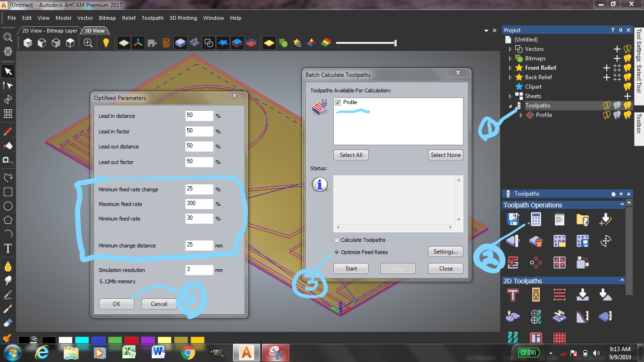Select the Optimize Feed Rates radio option
This screenshot has height=362, width=644.
(337, 252)
